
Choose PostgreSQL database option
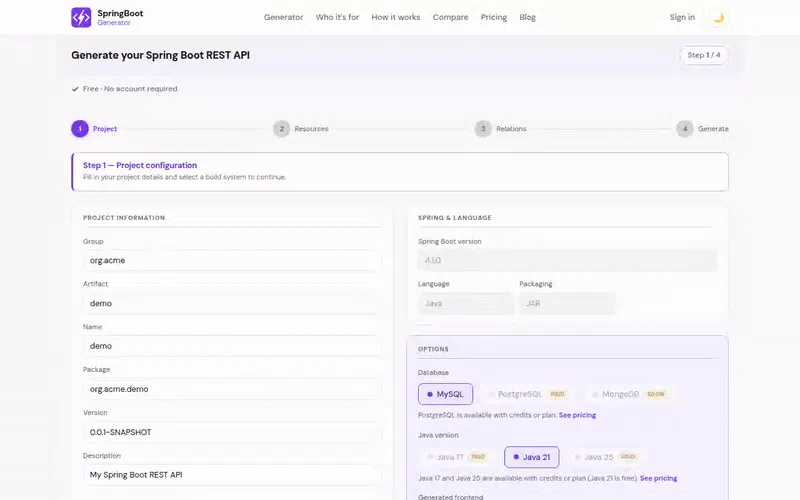[527, 394]
